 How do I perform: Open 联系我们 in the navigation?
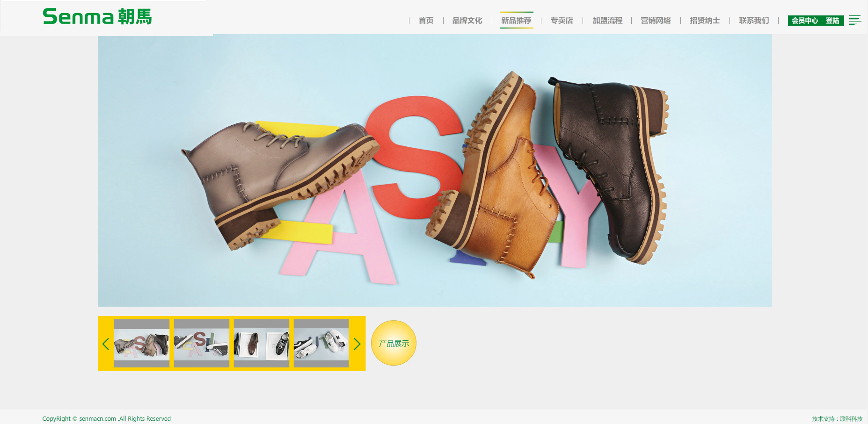coord(754,21)
